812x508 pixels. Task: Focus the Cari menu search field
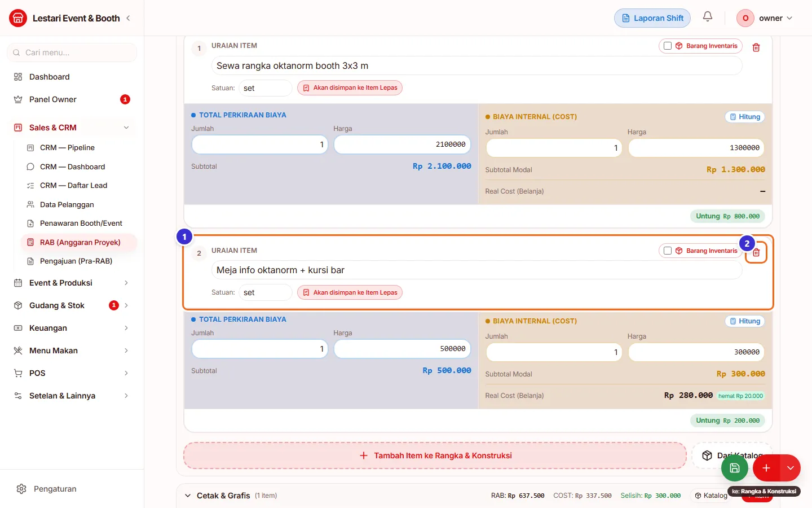click(72, 52)
